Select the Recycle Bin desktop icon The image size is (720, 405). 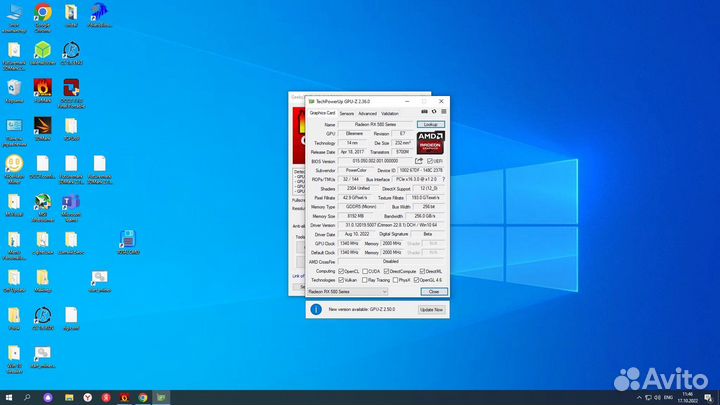(x=14, y=91)
